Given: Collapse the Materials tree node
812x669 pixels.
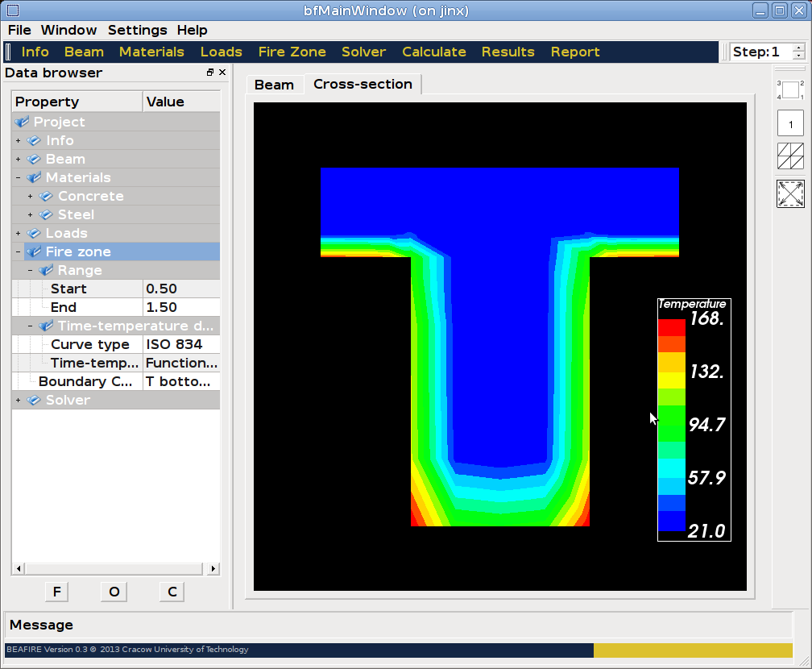Looking at the screenshot, I should (x=19, y=178).
